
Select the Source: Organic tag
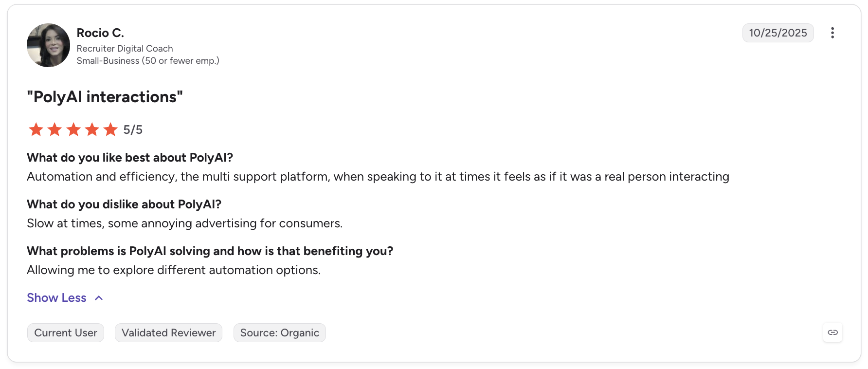point(280,332)
